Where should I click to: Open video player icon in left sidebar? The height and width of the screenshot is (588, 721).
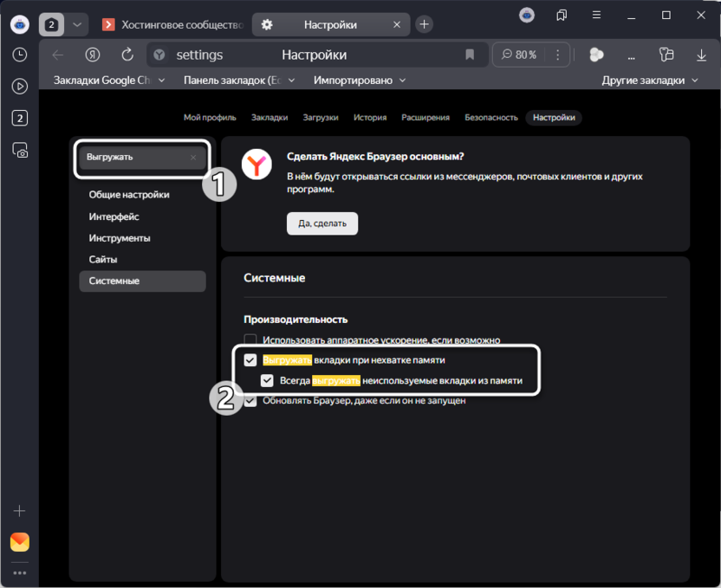coord(19,87)
